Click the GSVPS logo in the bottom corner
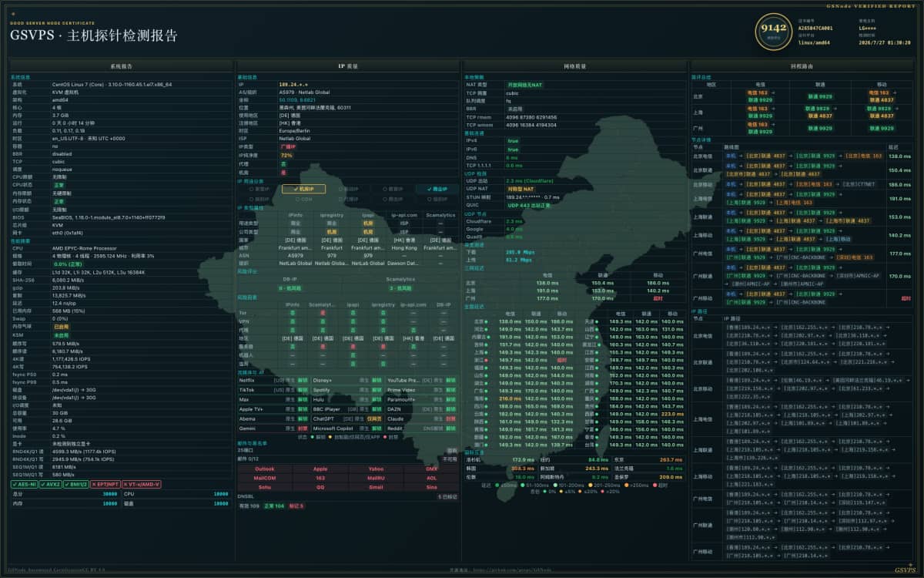Screen dimensions: 924x578 tap(905, 570)
